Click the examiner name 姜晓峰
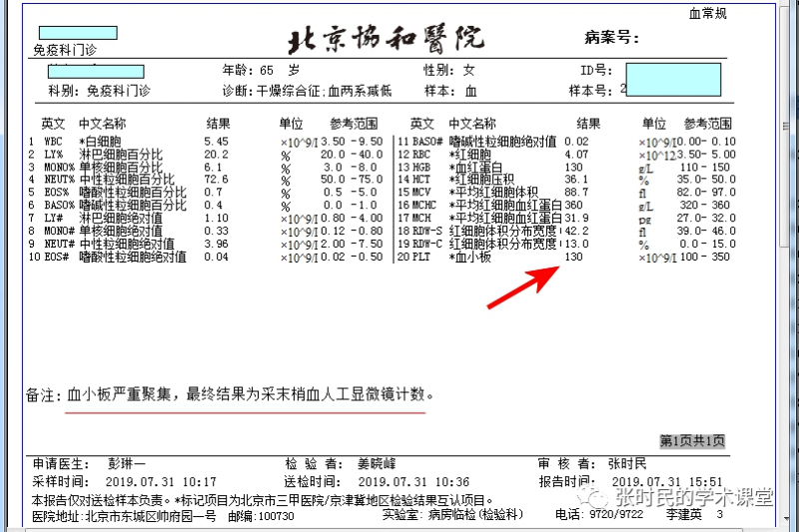 click(x=377, y=464)
